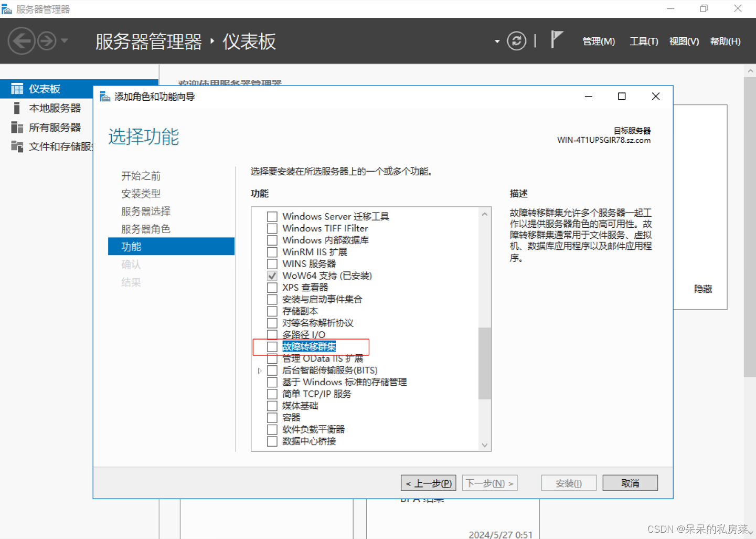
Task: Open the notifications flag
Action: (x=556, y=39)
